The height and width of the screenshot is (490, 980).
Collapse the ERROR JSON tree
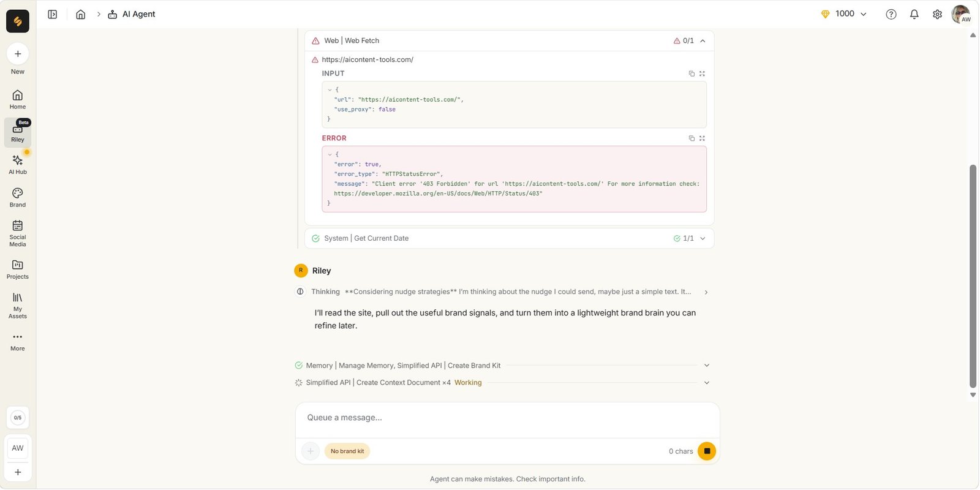tap(330, 154)
